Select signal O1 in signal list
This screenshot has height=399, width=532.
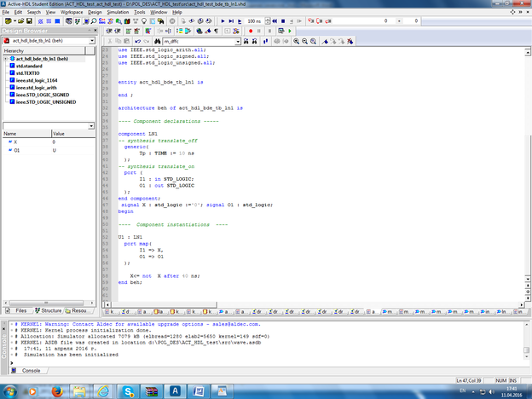17,150
